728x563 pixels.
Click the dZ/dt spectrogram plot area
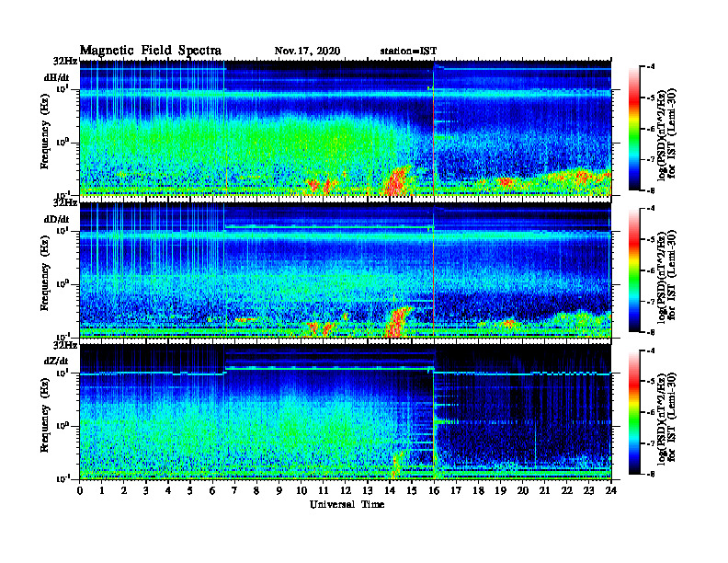[346, 411]
